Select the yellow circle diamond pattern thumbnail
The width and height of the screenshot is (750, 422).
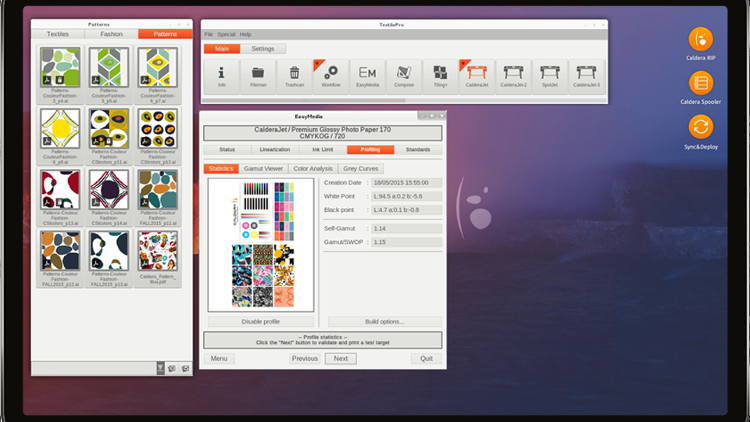point(60,128)
